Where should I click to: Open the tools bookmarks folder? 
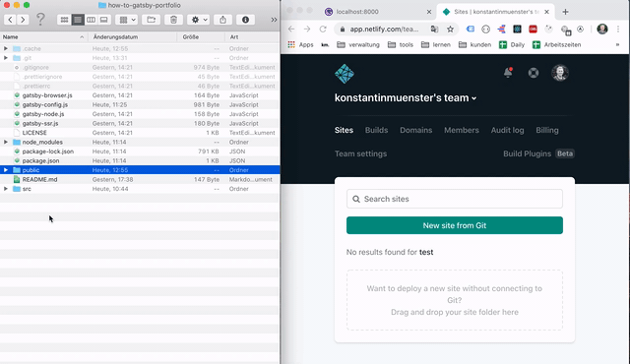pos(401,44)
